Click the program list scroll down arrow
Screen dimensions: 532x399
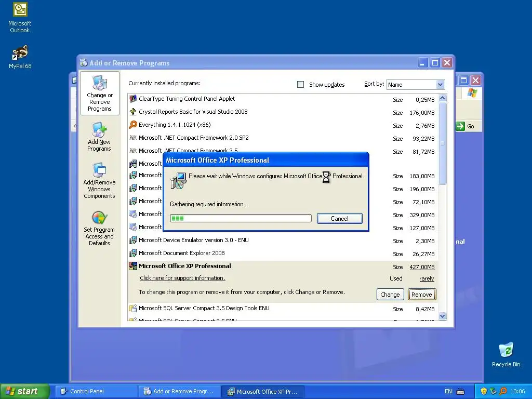pyautogui.click(x=442, y=316)
